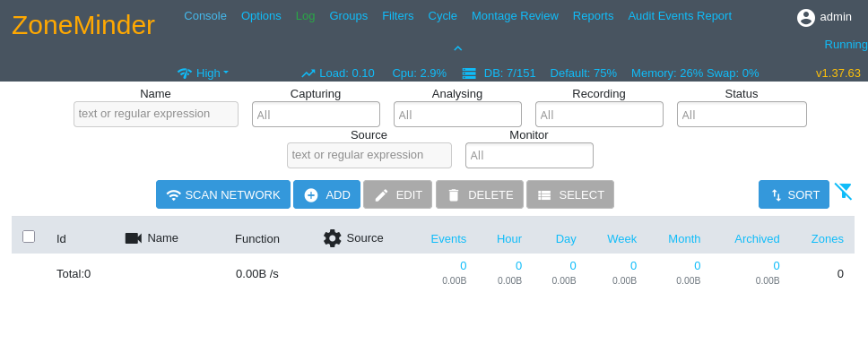Sort the table by Events column
The image size is (868, 344).
(448, 239)
